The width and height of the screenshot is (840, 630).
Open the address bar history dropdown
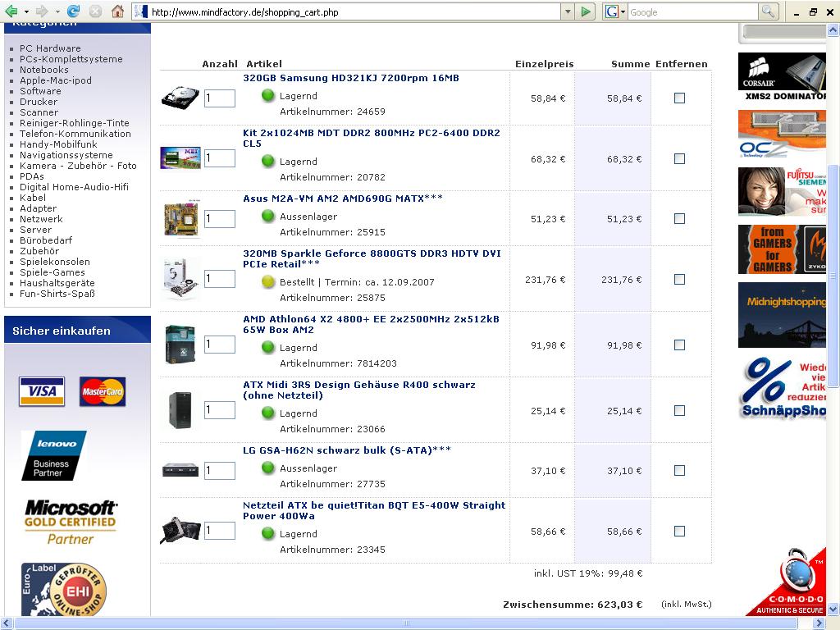tap(568, 11)
